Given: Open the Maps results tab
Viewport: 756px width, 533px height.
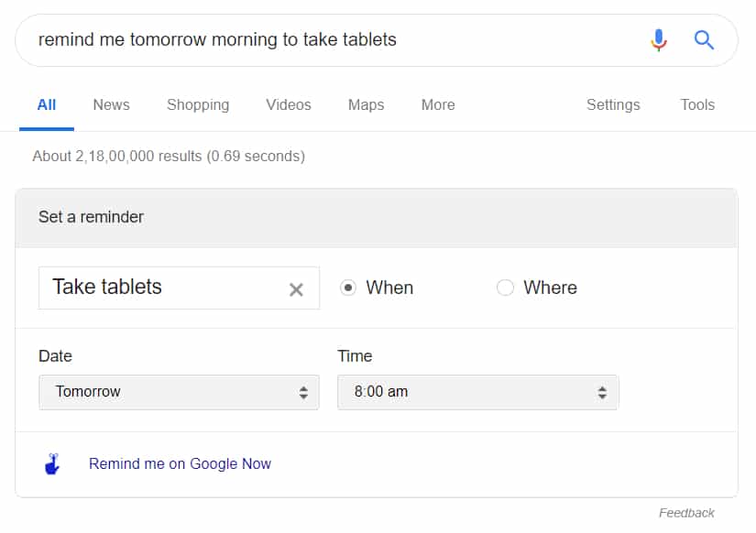Looking at the screenshot, I should (x=366, y=105).
